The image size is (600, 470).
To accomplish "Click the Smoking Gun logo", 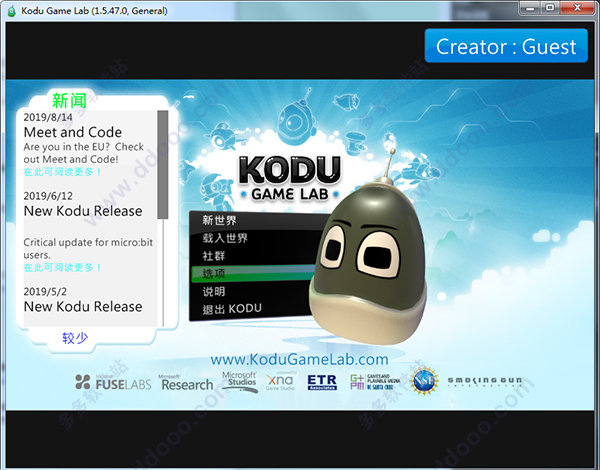I will tap(485, 381).
